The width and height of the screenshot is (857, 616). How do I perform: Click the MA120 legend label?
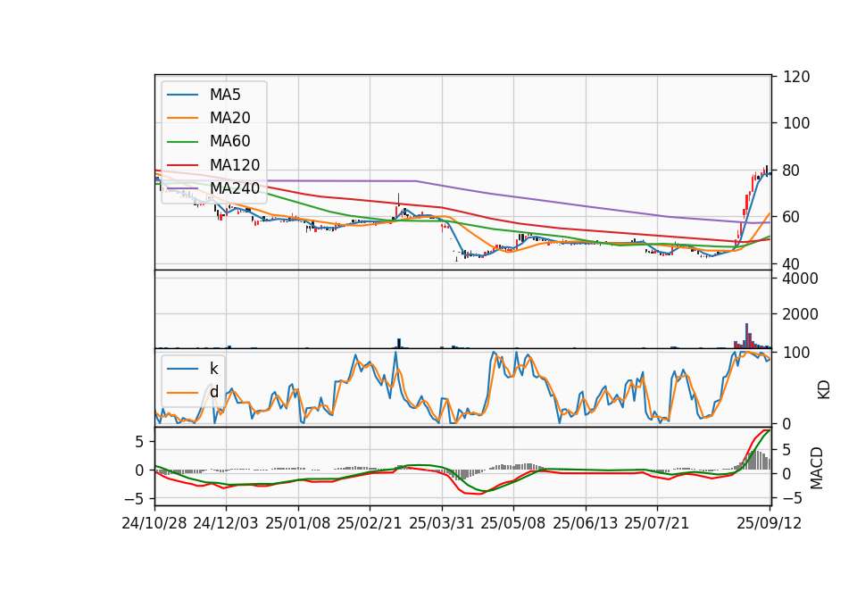pos(235,165)
